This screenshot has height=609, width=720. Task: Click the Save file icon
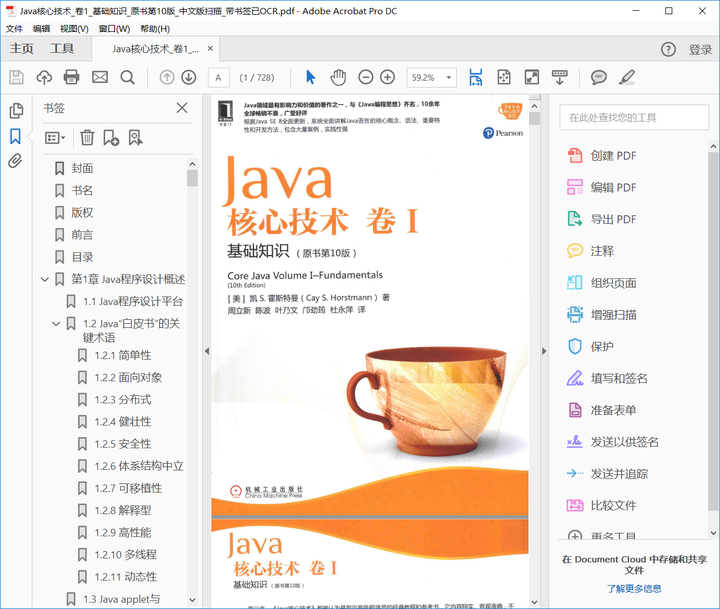click(17, 77)
